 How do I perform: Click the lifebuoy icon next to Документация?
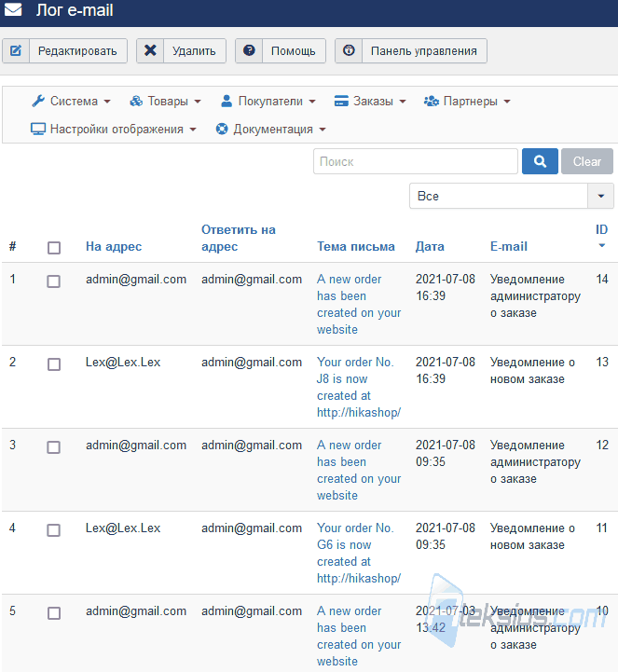click(222, 129)
